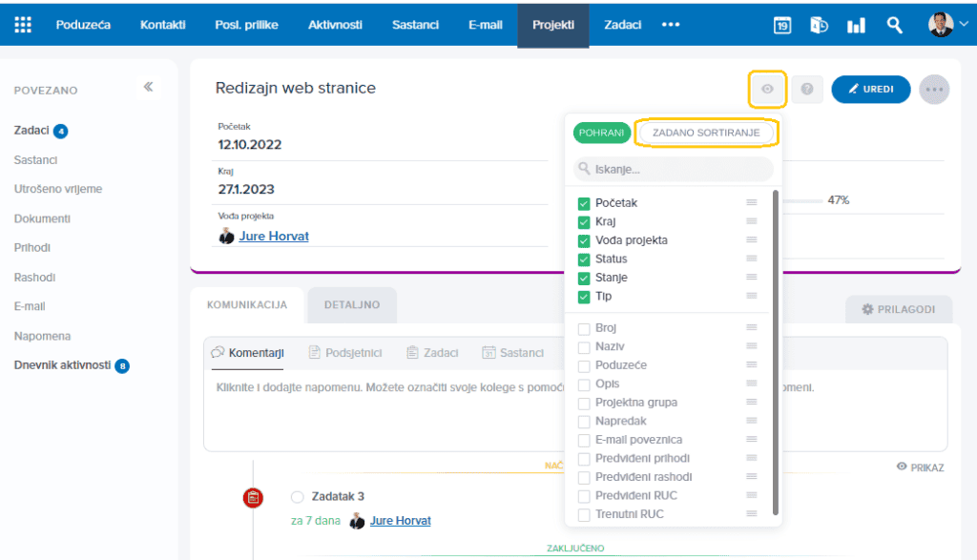Click the red task icon on timeline
Screen dimensions: 977x560
click(x=253, y=497)
